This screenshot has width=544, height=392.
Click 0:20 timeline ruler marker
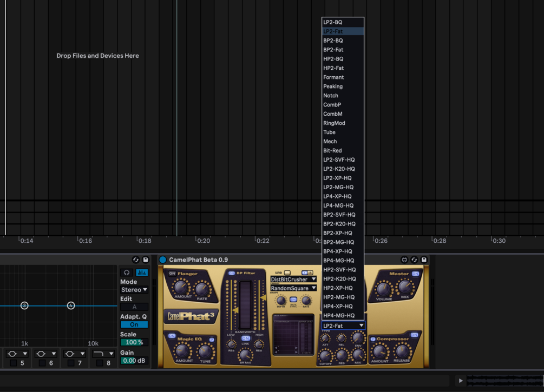[203, 241]
